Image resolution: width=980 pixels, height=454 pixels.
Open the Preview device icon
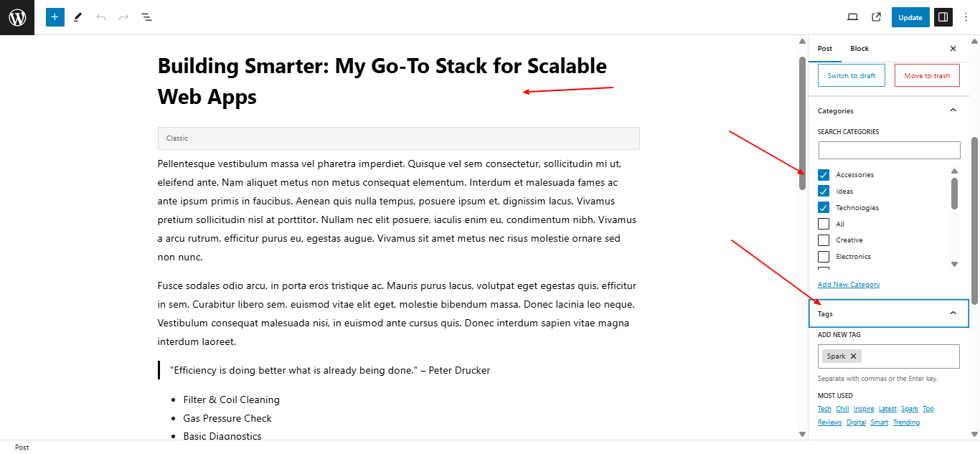coord(853,17)
